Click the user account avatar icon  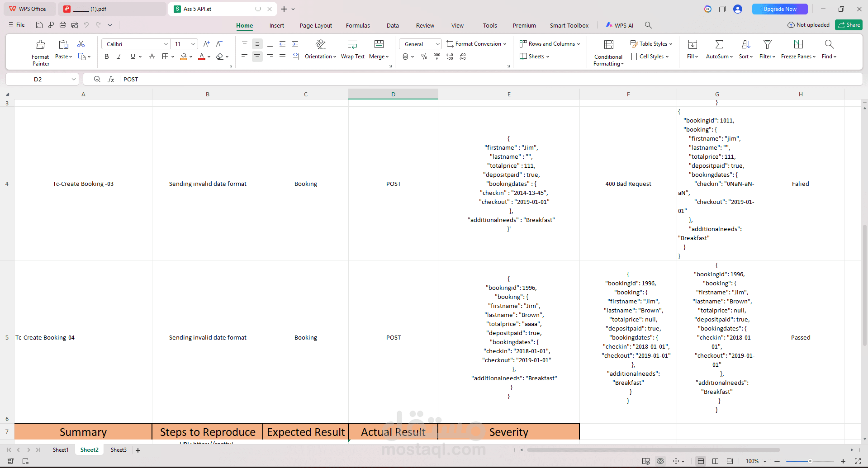pyautogui.click(x=738, y=9)
